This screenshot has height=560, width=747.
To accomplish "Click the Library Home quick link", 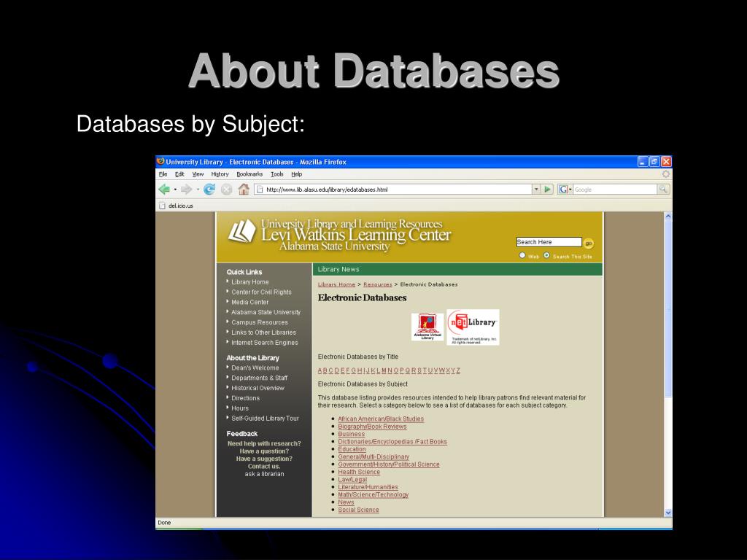I will (249, 282).
